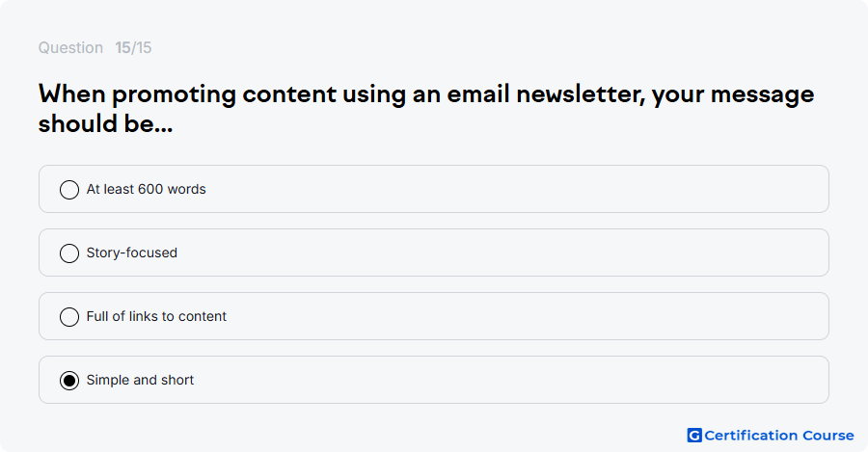The image size is (868, 452).
Task: Click the 'Story-focused' answer label text
Action: click(x=132, y=253)
